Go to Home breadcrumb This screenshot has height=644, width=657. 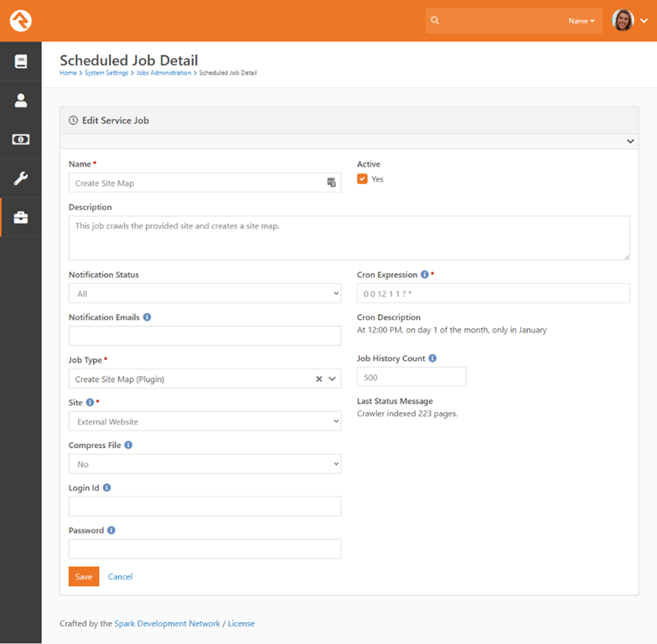(68, 73)
